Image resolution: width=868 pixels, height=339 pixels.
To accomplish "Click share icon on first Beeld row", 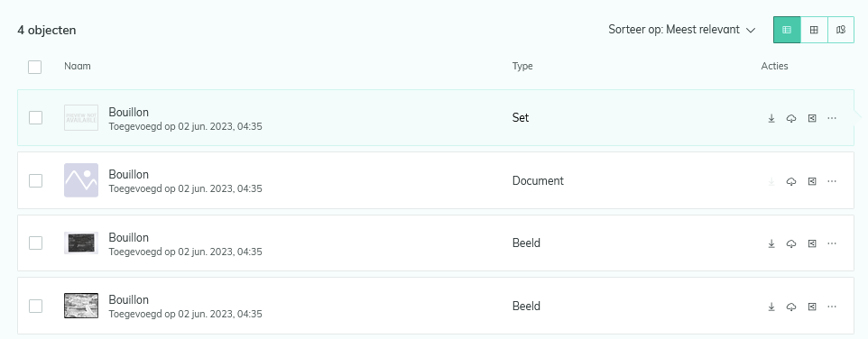I will point(812,243).
